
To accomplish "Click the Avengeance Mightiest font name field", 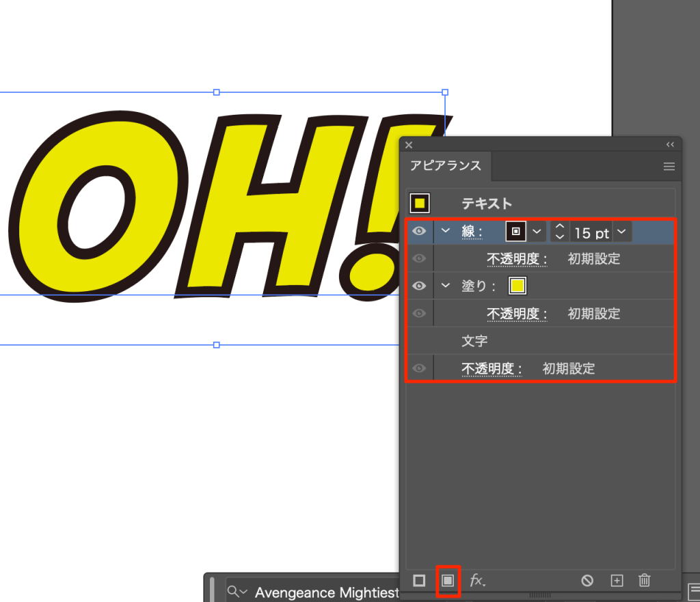I will pos(327,592).
